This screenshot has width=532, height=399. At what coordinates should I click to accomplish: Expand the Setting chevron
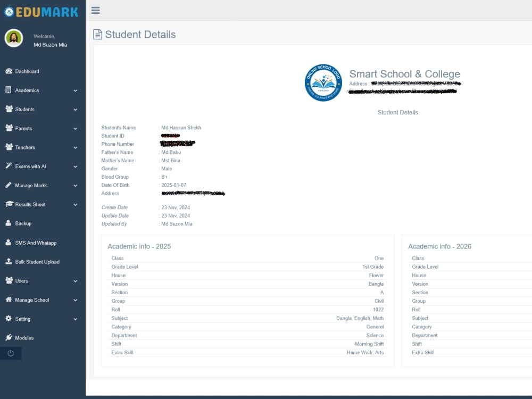tap(76, 319)
